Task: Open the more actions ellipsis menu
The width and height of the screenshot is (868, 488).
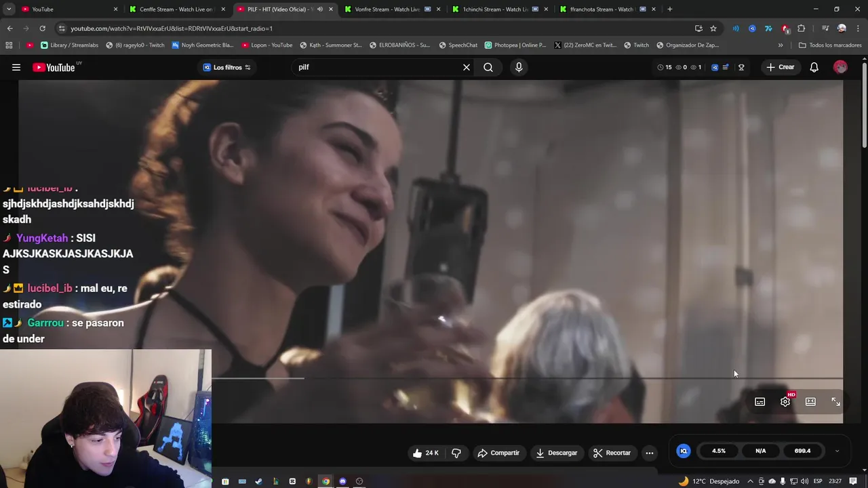Action: [650, 453]
